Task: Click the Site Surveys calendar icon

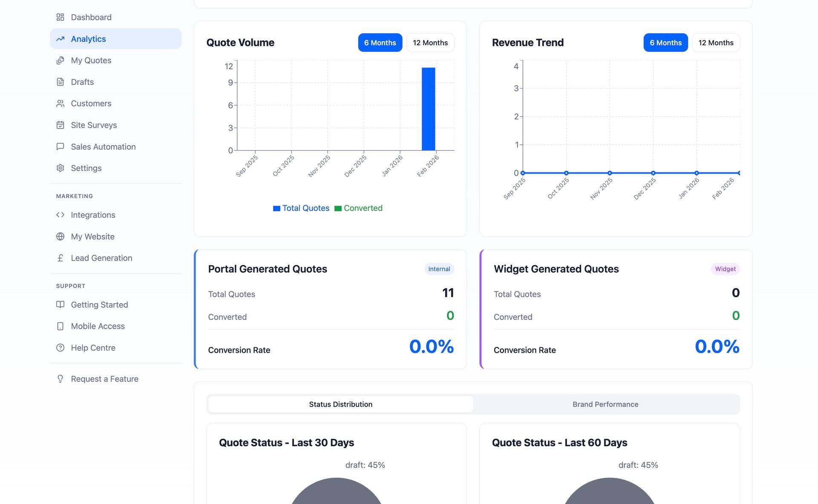Action: click(60, 125)
